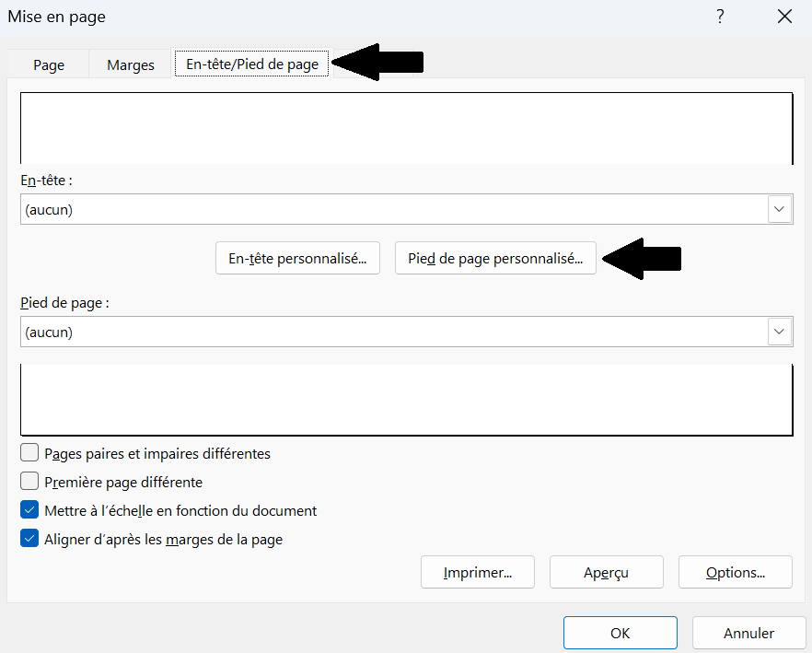Enable Pages paires et impaires différentes
Screen dimensions: 812x653
29,452
